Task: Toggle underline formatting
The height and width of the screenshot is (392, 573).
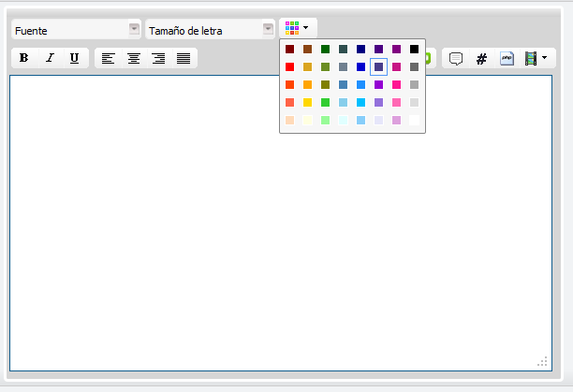Action: 74,58
